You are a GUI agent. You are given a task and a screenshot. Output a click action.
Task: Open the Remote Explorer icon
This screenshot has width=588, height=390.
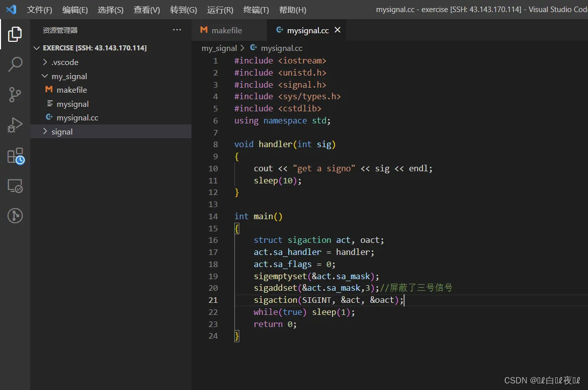15,186
